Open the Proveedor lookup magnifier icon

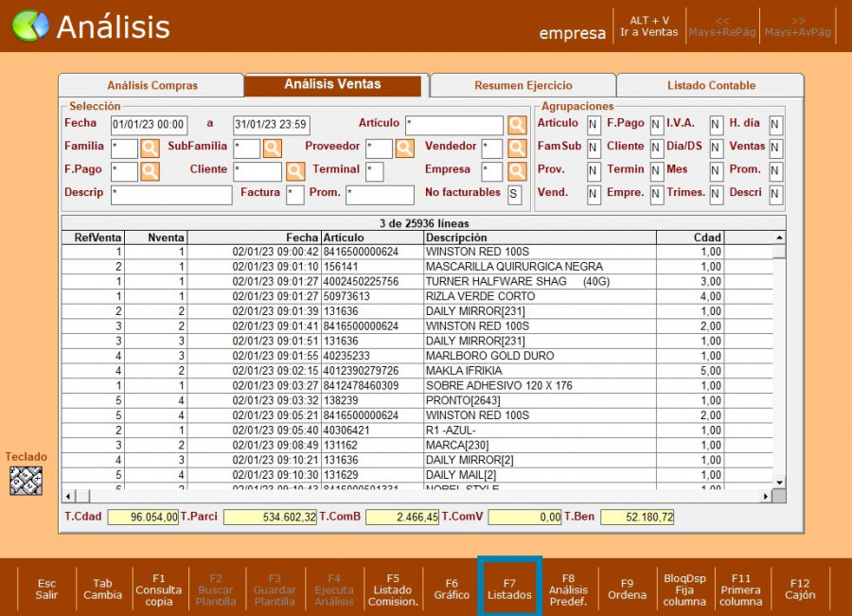(404, 148)
